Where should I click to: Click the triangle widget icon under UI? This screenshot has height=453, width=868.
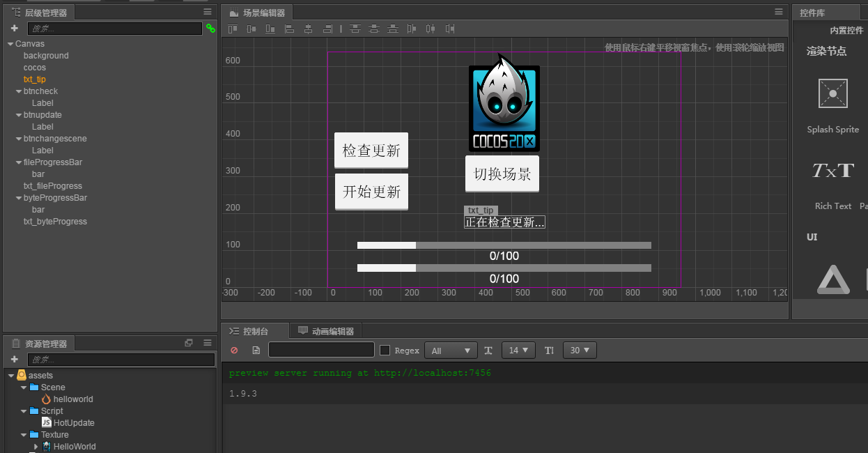click(833, 279)
